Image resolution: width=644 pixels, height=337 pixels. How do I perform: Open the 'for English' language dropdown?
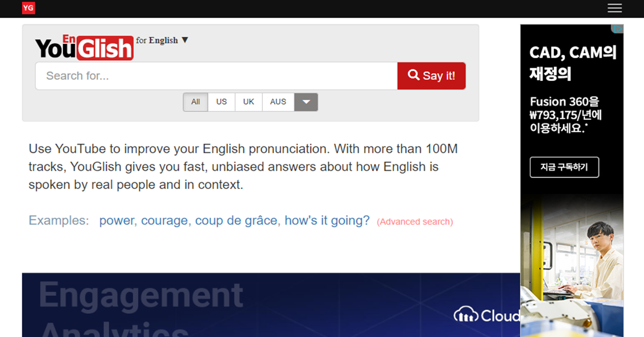pos(162,40)
